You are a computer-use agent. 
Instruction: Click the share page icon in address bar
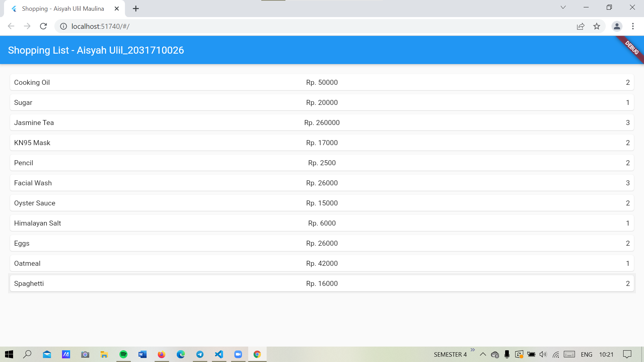(x=581, y=26)
